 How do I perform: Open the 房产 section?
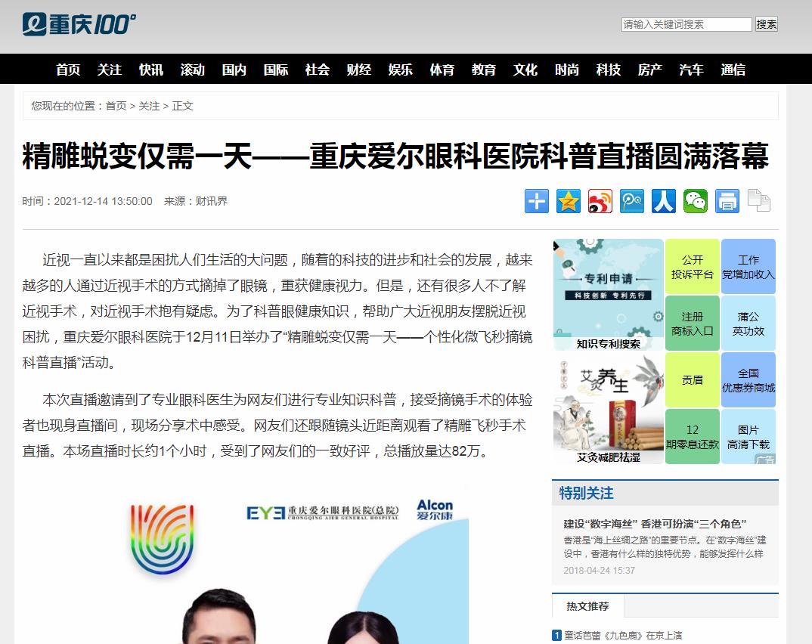pyautogui.click(x=650, y=70)
